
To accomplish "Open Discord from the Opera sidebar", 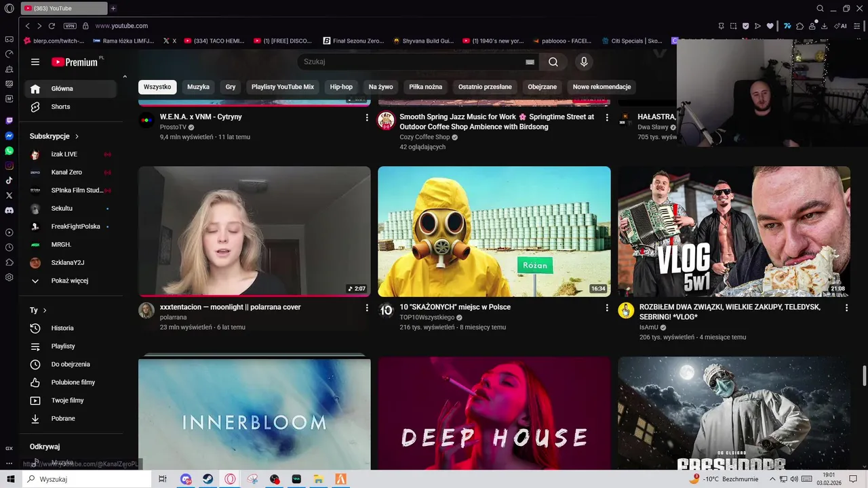I will point(9,210).
